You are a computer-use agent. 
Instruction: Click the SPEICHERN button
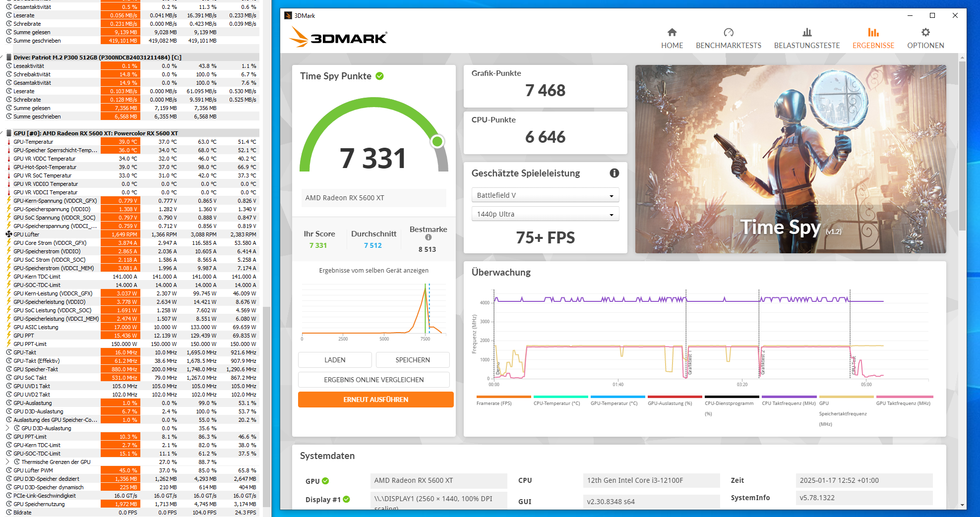(x=413, y=360)
